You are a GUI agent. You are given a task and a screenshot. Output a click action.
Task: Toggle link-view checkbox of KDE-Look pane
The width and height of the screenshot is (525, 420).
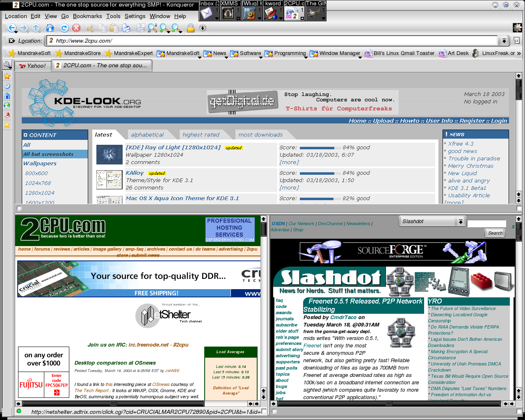[x=519, y=208]
